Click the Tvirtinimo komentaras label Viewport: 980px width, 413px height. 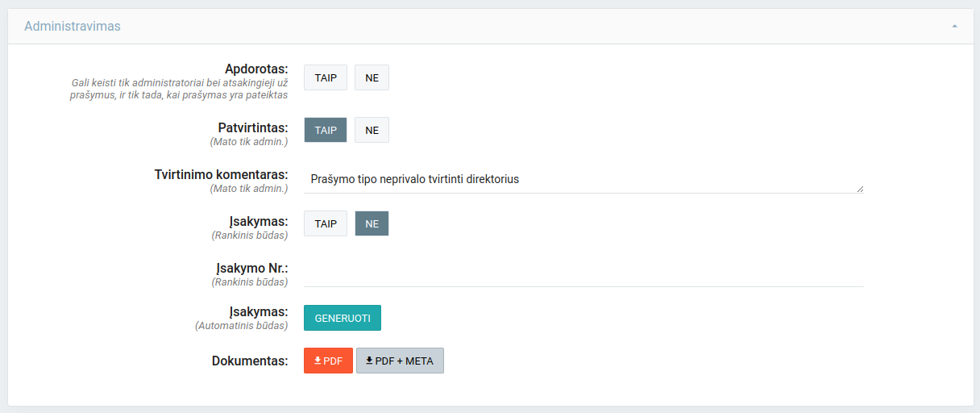point(221,174)
